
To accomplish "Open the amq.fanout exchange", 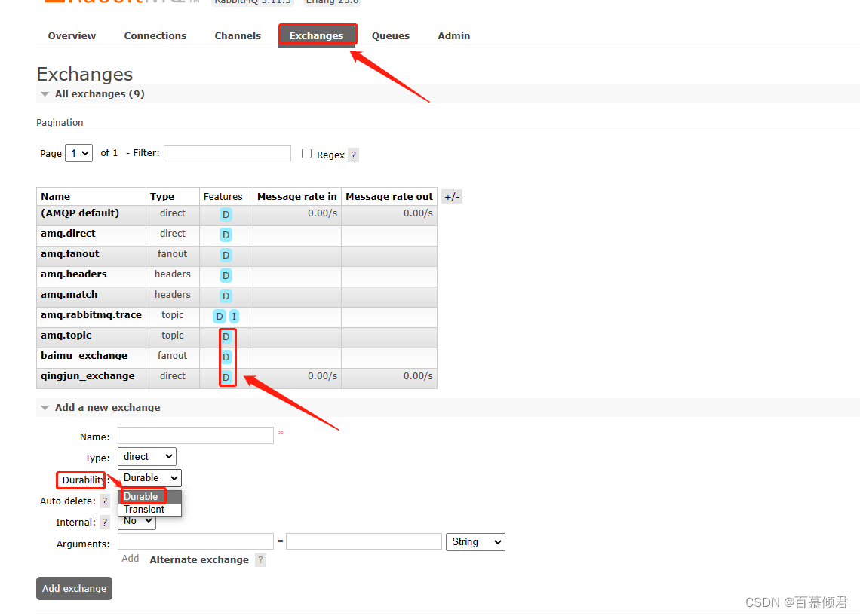I will point(69,254).
